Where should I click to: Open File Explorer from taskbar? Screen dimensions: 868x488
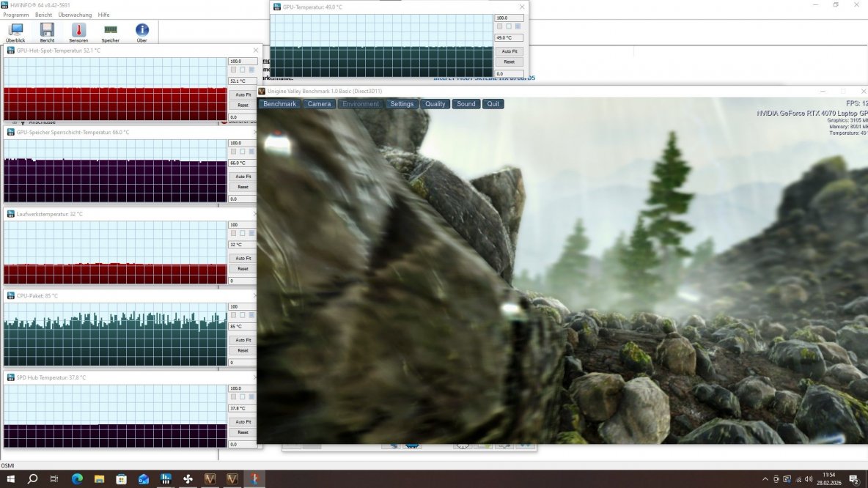tap(99, 479)
